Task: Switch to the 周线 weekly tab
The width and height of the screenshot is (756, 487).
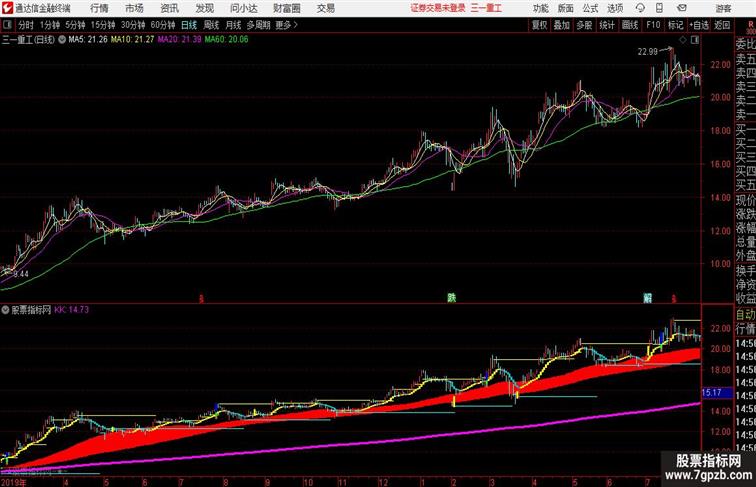Action: tap(211, 25)
